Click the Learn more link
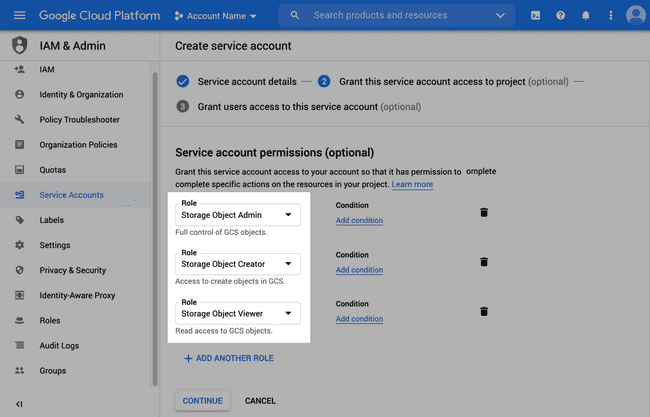Image resolution: width=650 pixels, height=417 pixels. pyautogui.click(x=412, y=184)
